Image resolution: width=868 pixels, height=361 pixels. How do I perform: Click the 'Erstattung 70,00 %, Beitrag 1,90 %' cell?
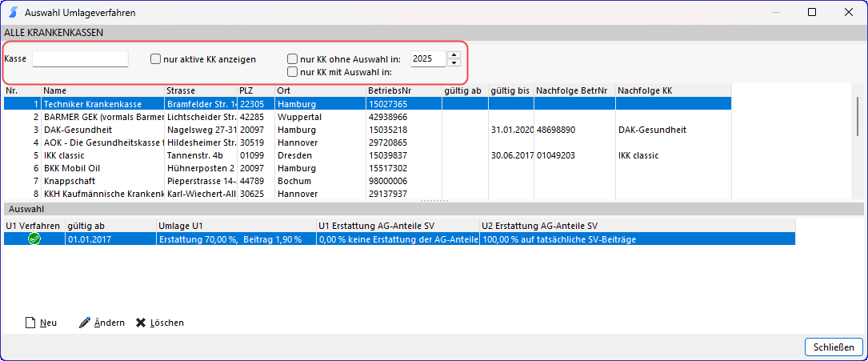[x=236, y=239]
